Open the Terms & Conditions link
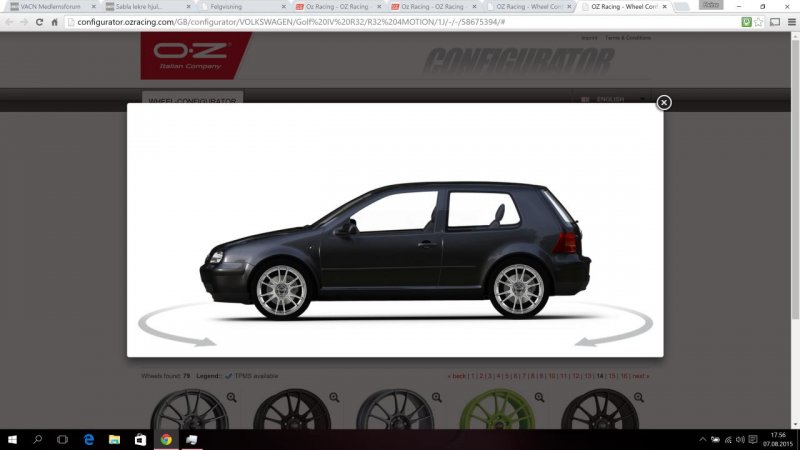 tap(628, 38)
